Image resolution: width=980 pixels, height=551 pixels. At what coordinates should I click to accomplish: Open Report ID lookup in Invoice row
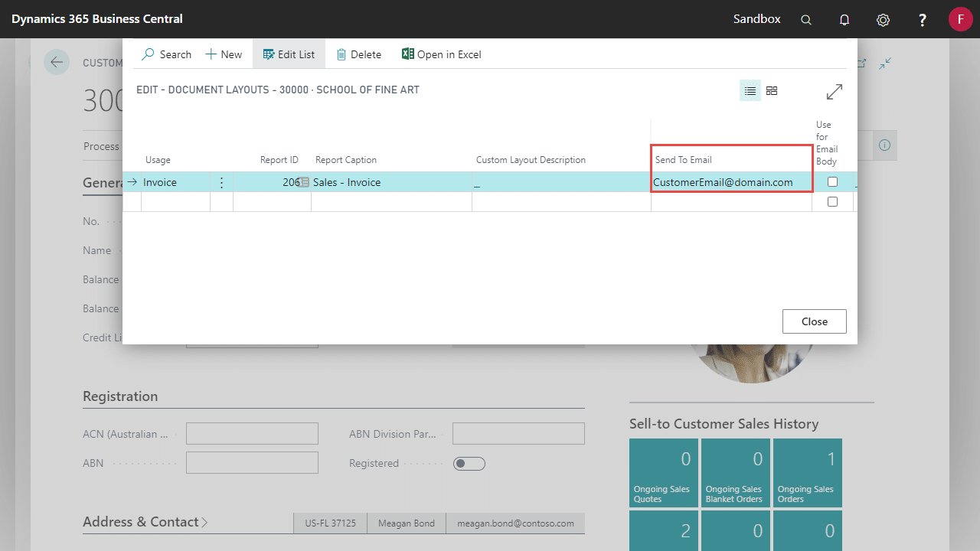(304, 182)
